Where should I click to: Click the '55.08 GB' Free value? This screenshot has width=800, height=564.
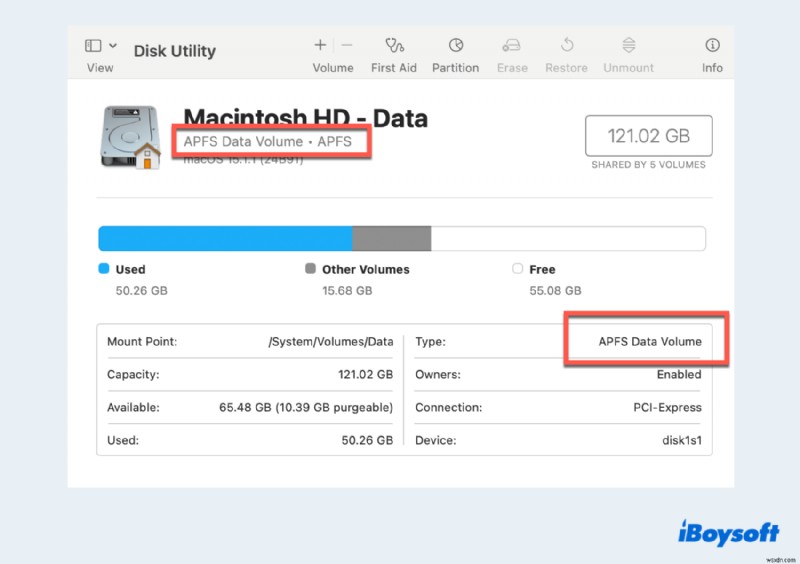[x=555, y=291]
